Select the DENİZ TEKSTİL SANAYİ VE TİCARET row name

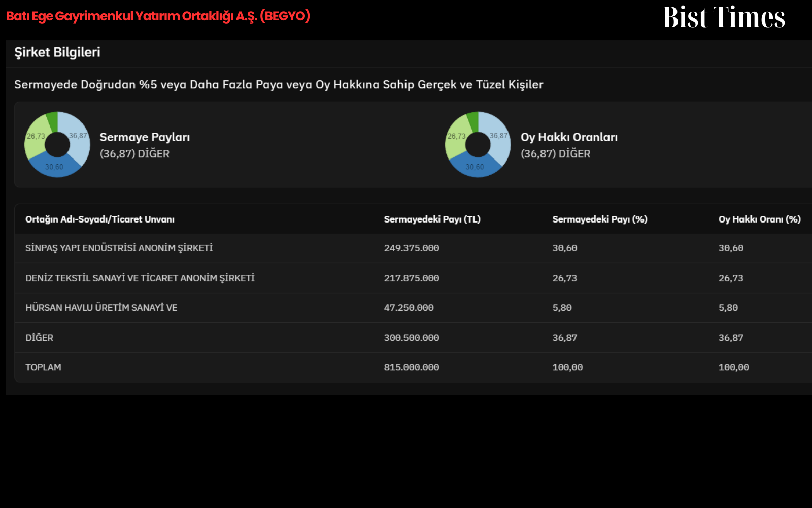pos(140,278)
